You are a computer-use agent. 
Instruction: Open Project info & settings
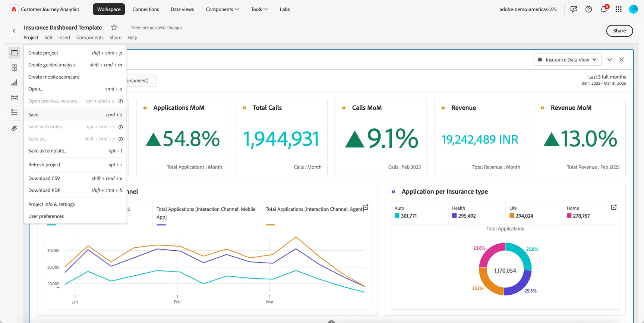tap(75, 204)
